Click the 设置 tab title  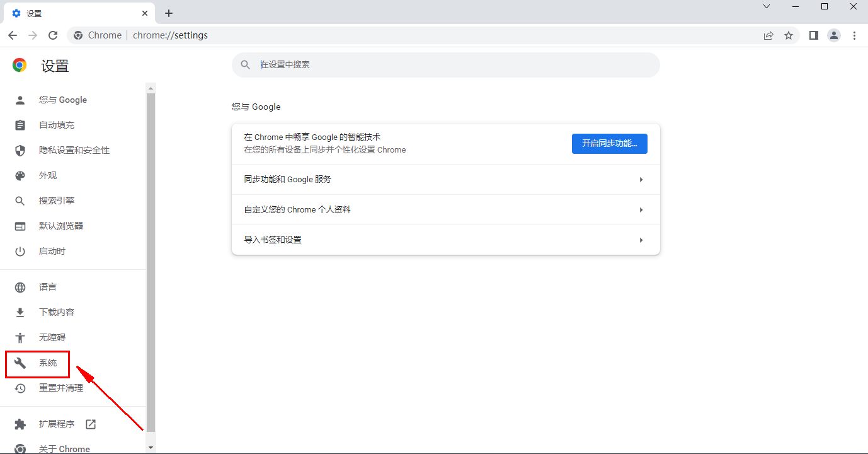[x=34, y=13]
